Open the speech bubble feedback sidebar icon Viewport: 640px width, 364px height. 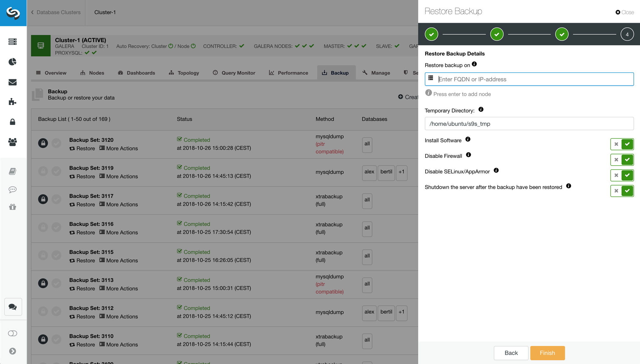[x=13, y=189]
